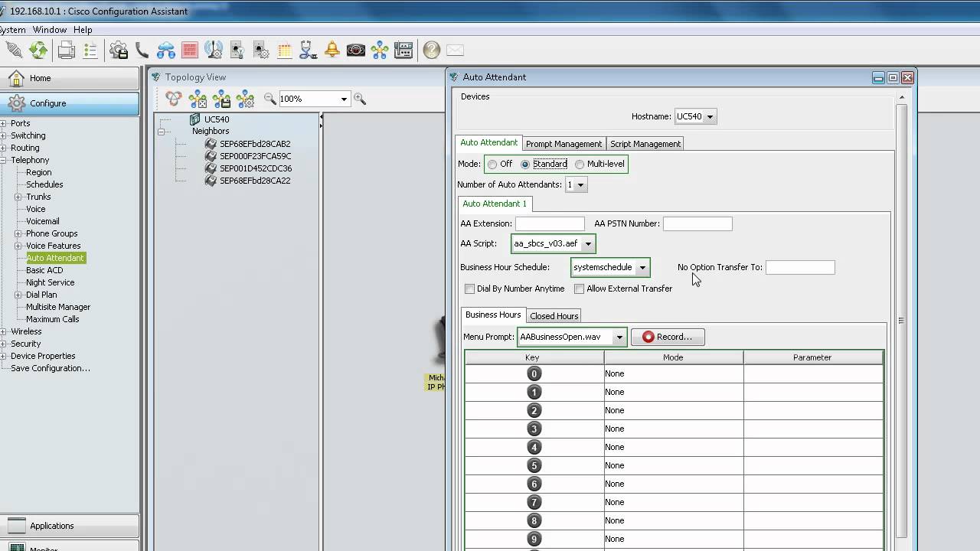Open the Telephony handset toolbar icon
Screen dimensions: 980x551
(x=142, y=51)
